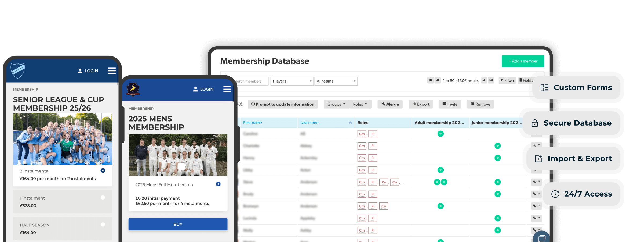Click the Add a member button
This screenshot has height=242, width=644.
pyautogui.click(x=523, y=61)
